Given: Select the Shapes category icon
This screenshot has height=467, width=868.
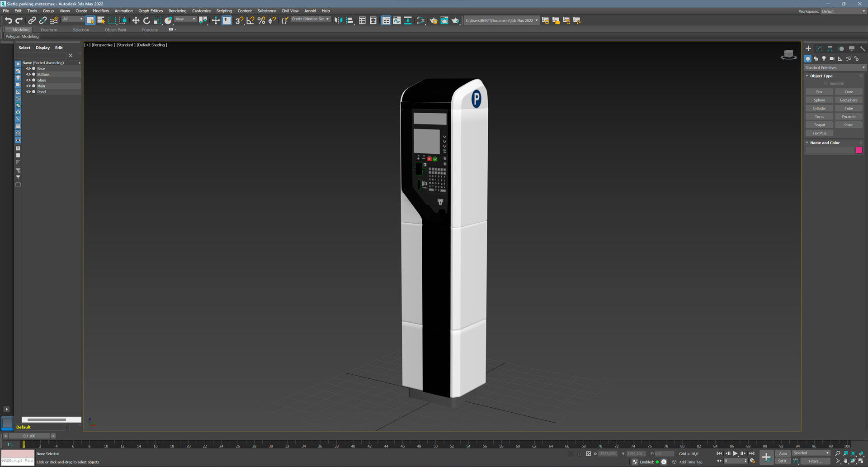Looking at the screenshot, I should tap(816, 59).
